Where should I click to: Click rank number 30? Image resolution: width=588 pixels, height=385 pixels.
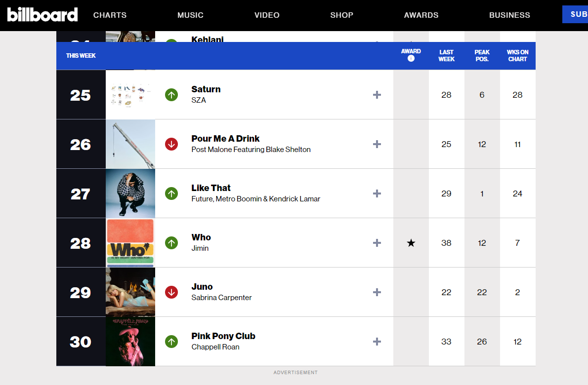[81, 342]
